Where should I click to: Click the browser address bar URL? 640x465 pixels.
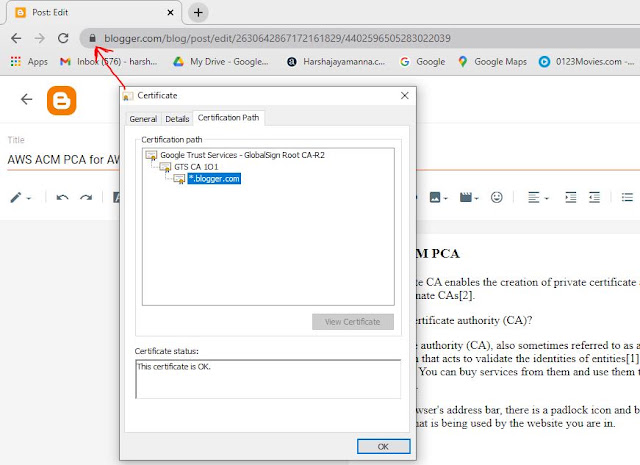click(x=277, y=38)
